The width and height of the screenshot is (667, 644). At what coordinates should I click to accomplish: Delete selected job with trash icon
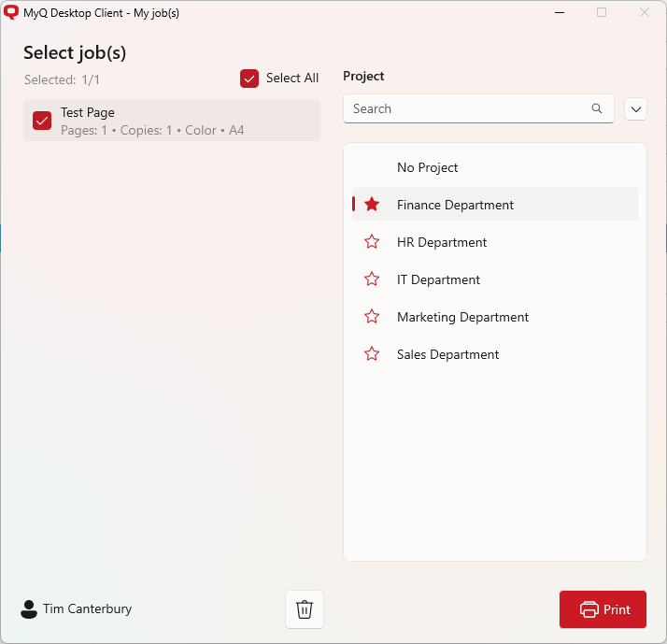click(304, 609)
